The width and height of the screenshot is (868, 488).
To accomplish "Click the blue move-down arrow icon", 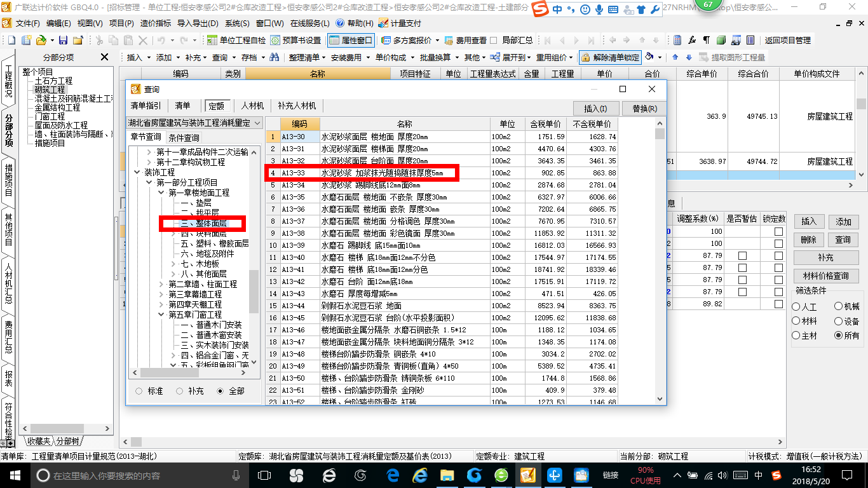I will coord(689,57).
